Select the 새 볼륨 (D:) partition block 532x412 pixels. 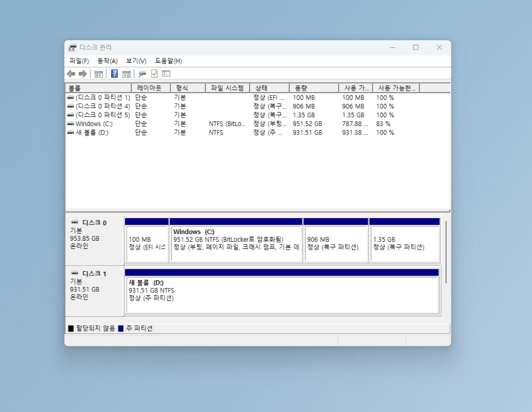click(x=282, y=294)
